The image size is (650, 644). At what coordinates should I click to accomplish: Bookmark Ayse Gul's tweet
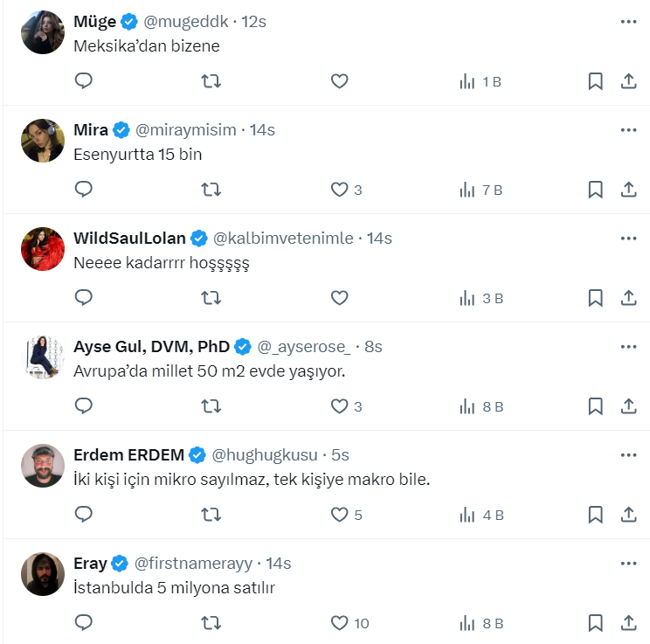(x=595, y=406)
